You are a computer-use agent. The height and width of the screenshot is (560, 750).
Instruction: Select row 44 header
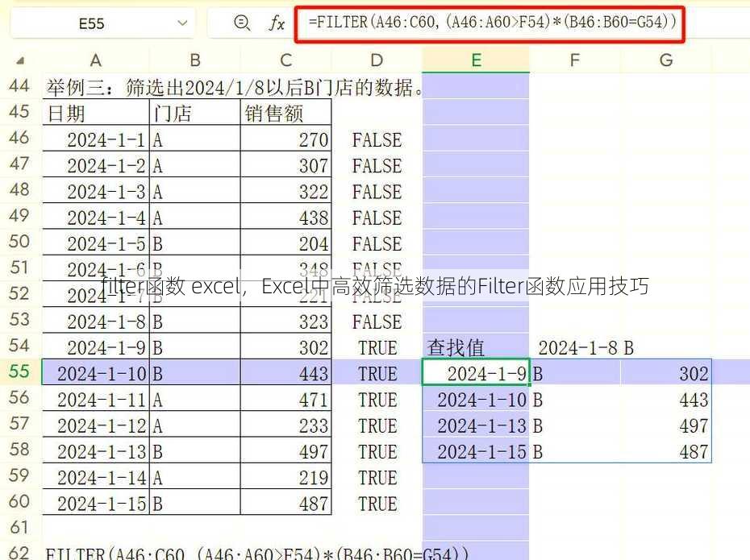(x=19, y=86)
